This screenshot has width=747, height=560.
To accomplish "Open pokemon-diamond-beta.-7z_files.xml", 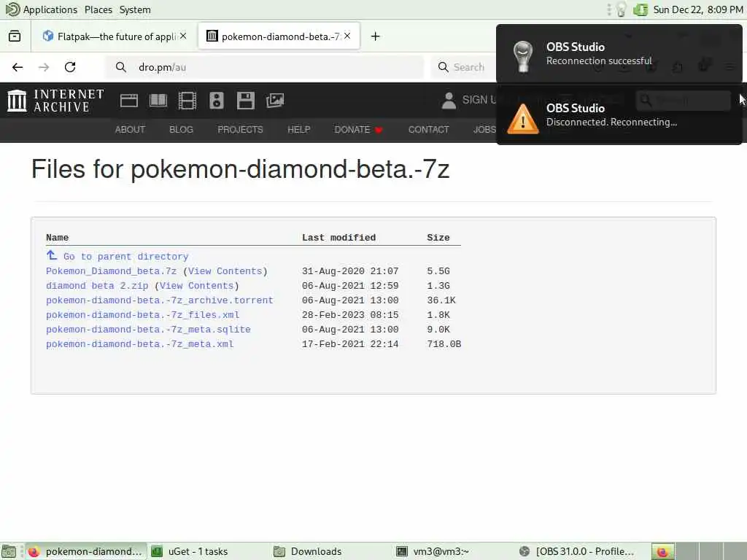I will 142,315.
